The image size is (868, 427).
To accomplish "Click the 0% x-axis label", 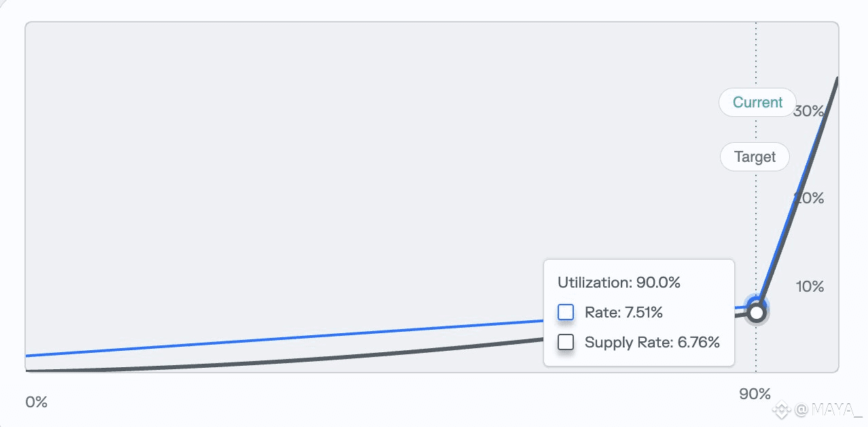I will pos(37,402).
